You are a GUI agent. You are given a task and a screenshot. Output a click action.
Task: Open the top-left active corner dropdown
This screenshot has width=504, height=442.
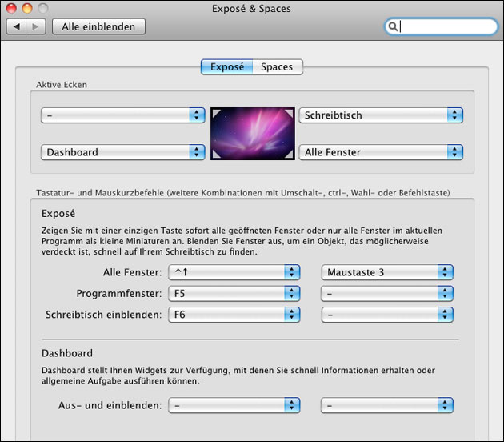click(x=123, y=115)
